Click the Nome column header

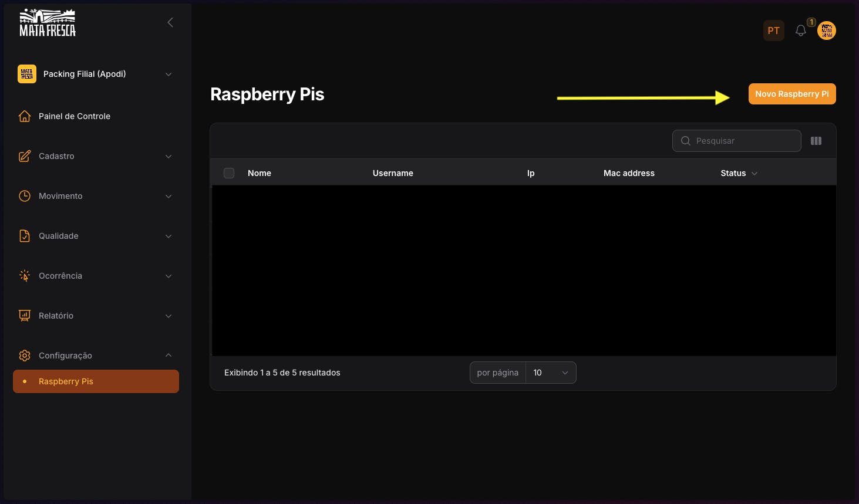coord(260,173)
